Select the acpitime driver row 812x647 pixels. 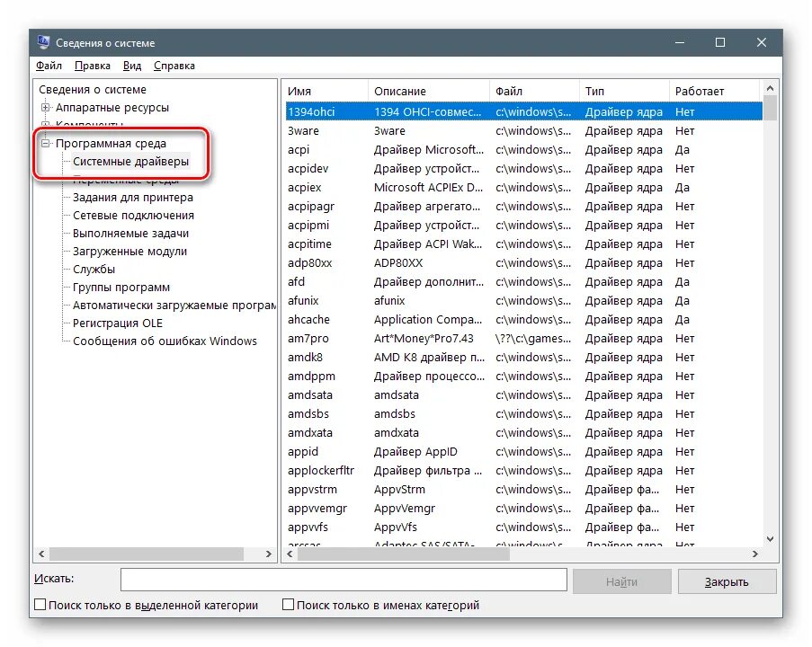click(523, 244)
